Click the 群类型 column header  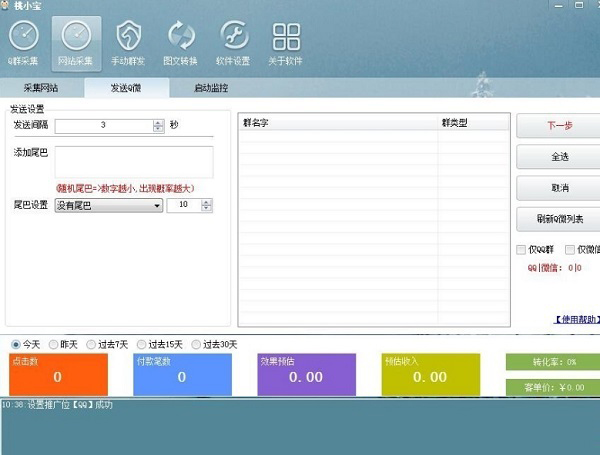pos(474,123)
